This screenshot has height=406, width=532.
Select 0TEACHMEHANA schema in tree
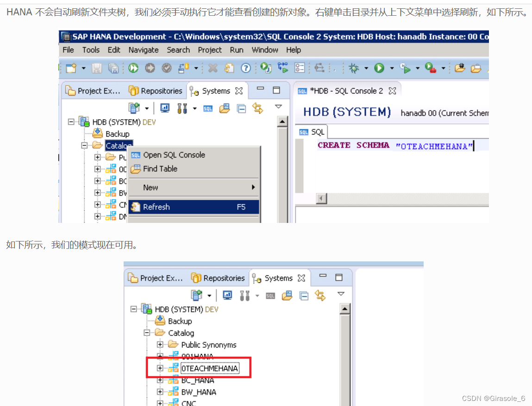click(210, 368)
